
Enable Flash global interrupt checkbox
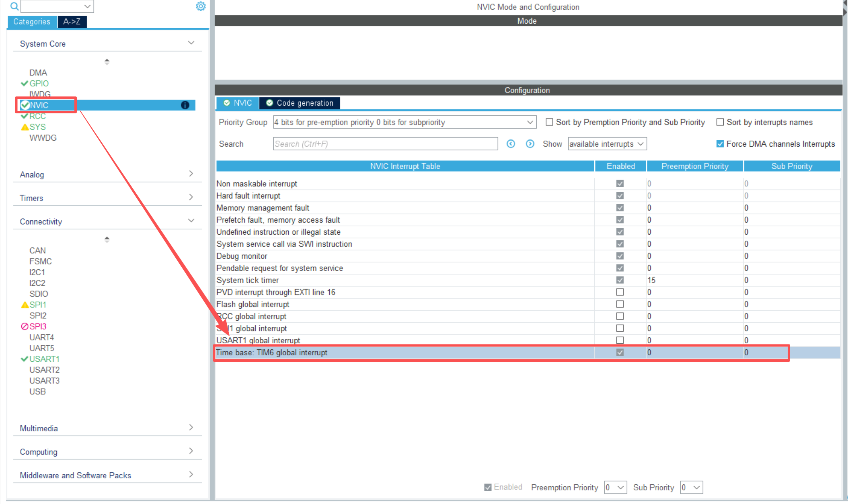pos(620,304)
